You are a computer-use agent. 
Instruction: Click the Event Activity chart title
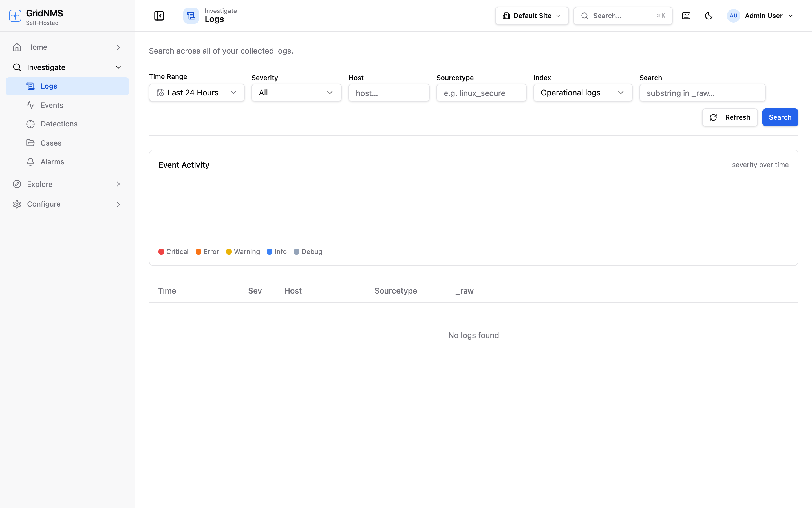[184, 165]
